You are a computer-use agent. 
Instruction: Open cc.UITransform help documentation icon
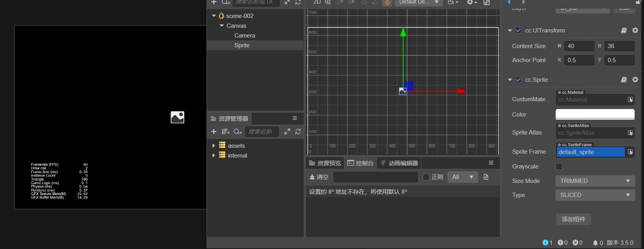[x=624, y=30]
